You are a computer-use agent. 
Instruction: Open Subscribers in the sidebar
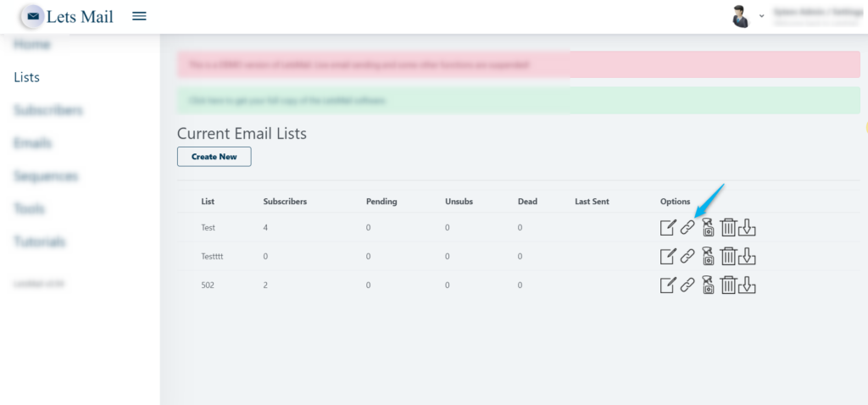[x=48, y=110]
